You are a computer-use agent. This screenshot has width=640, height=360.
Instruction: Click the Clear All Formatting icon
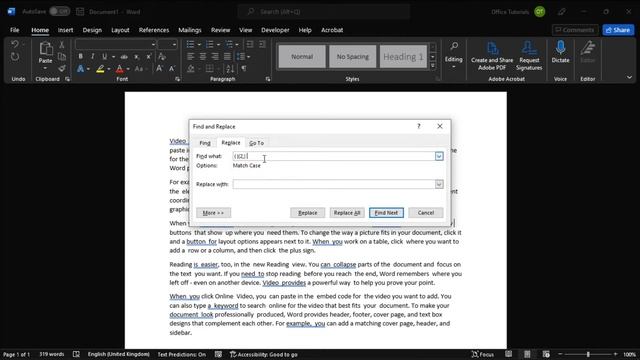tap(162, 56)
